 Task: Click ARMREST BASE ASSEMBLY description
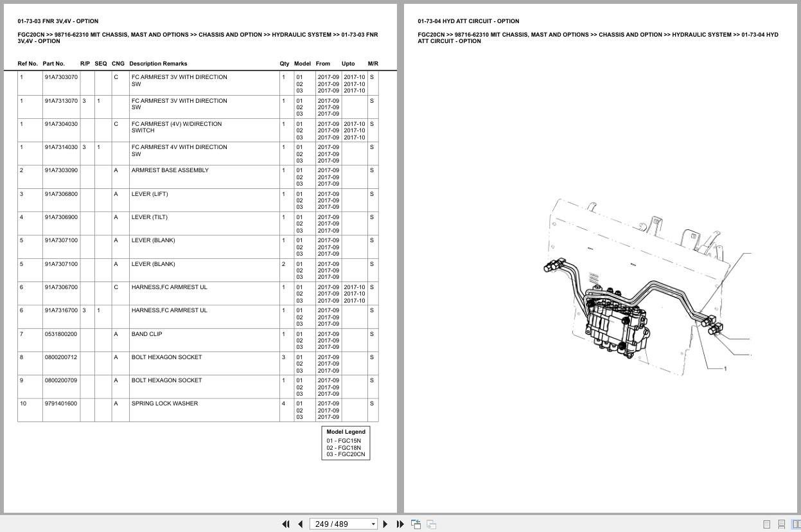tap(170, 170)
